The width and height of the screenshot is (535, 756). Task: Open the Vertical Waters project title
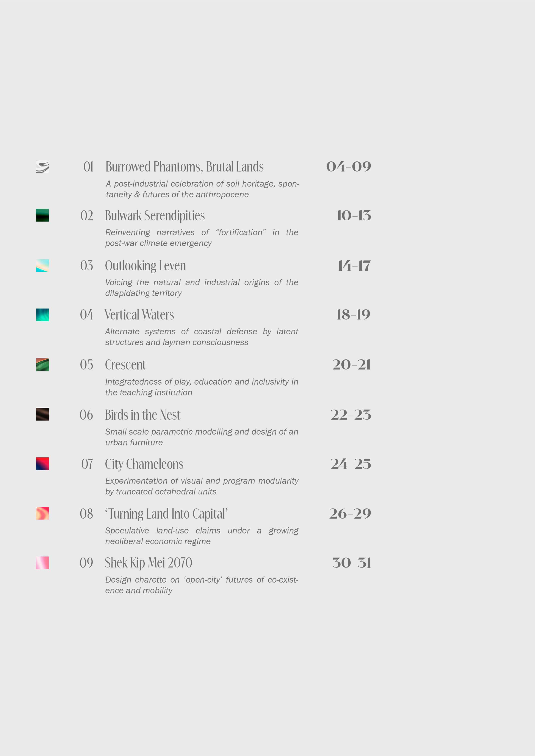click(x=139, y=315)
